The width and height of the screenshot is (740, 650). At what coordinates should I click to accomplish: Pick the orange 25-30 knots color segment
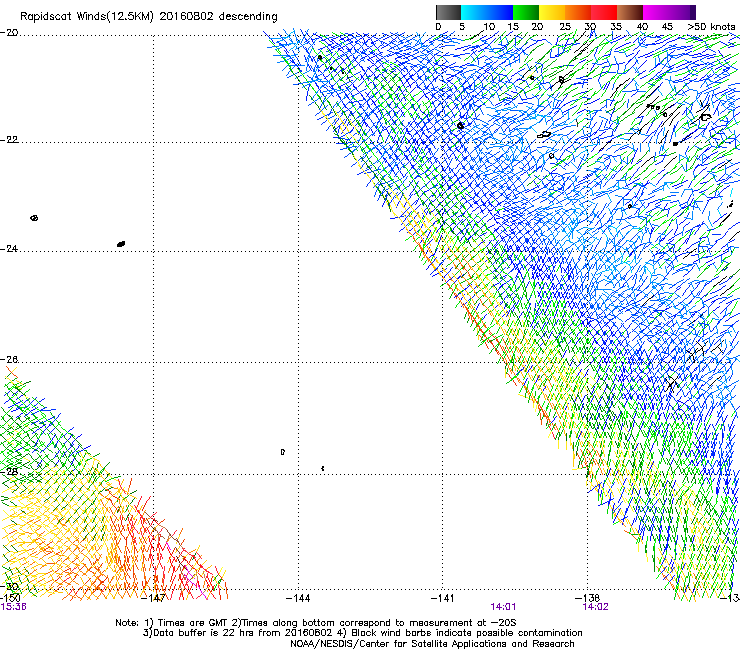(x=578, y=12)
